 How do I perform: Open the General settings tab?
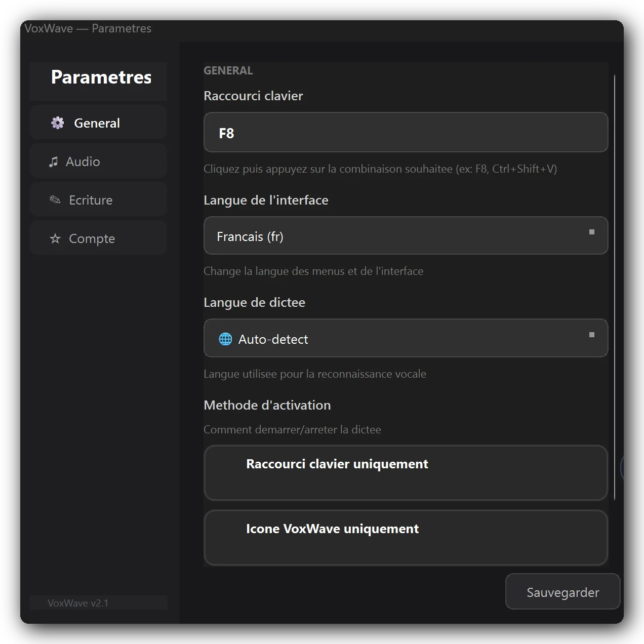pyautogui.click(x=98, y=123)
